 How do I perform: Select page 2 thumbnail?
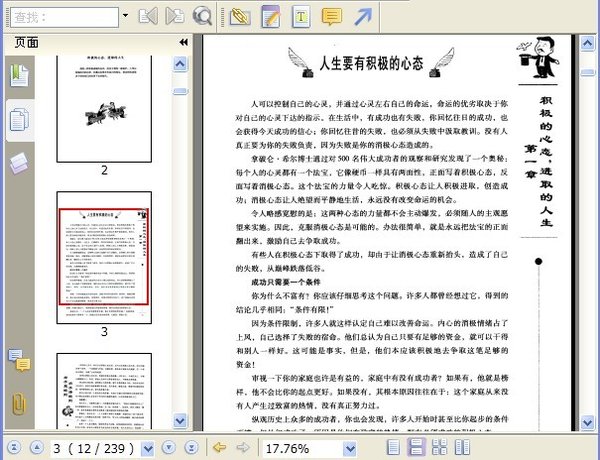coord(104,109)
